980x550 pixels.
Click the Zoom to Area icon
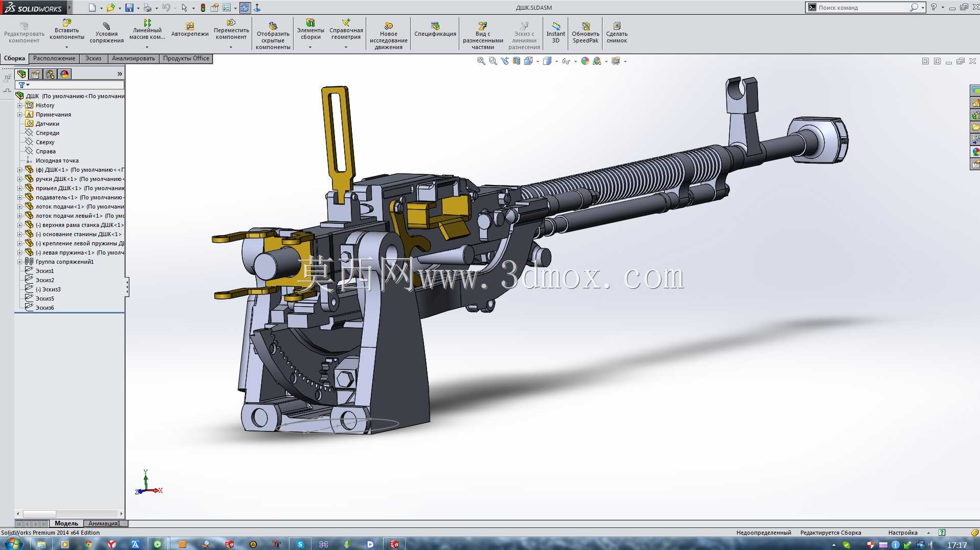tap(493, 61)
